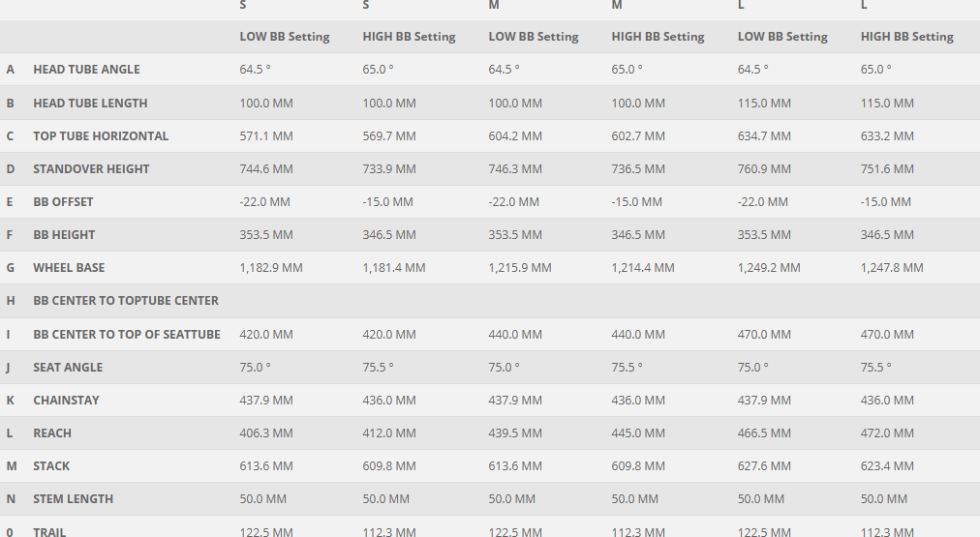The image size is (980, 537).
Task: Click the HEAD TUBE LENGTH row label
Action: [x=90, y=103]
